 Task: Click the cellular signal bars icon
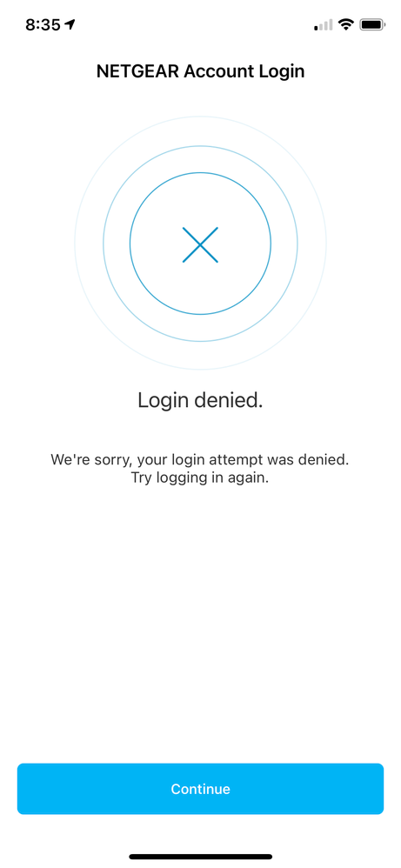click(x=324, y=25)
